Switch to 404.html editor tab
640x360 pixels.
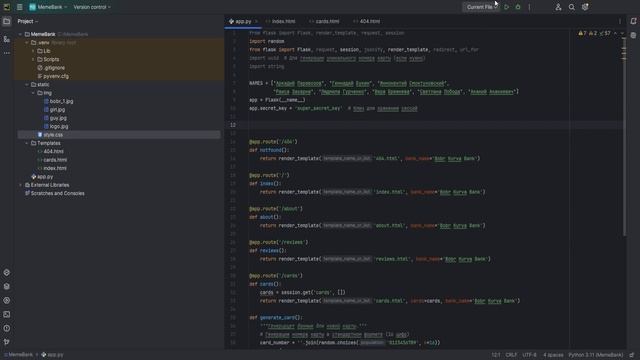(367, 21)
